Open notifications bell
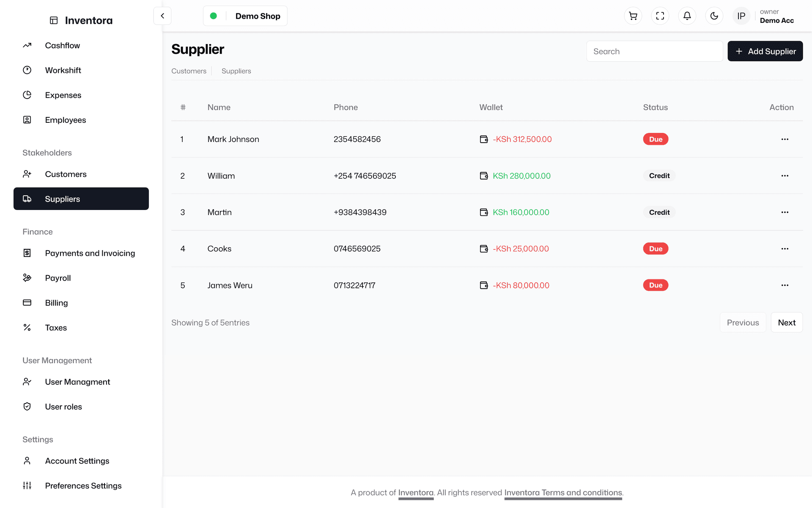The height and width of the screenshot is (508, 812). (687, 16)
